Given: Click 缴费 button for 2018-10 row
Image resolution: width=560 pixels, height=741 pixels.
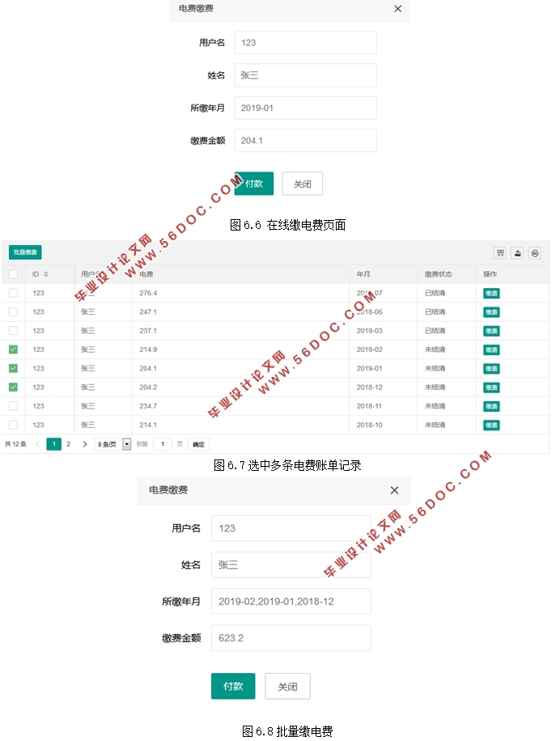Looking at the screenshot, I should click(x=491, y=426).
